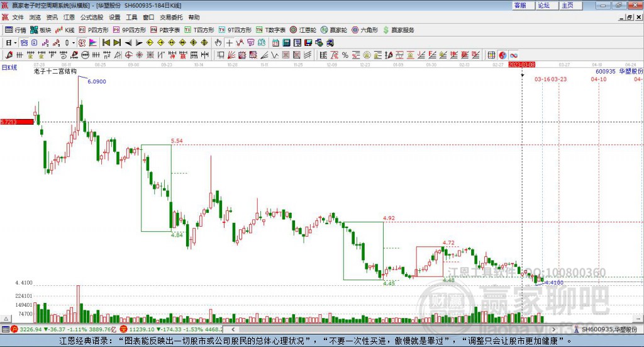Open the 交易委托 menu
The height and width of the screenshot is (347, 644).
171,17
